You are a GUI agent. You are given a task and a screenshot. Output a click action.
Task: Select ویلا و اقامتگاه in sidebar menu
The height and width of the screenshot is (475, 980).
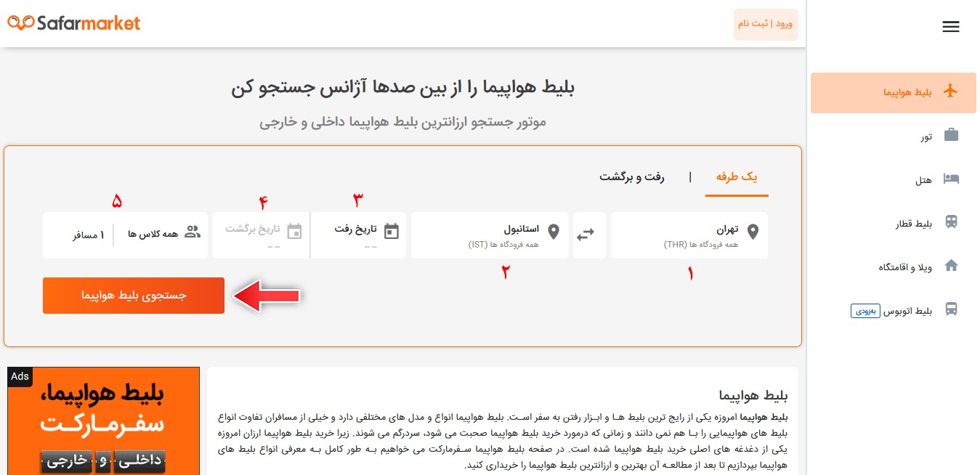click(x=894, y=267)
